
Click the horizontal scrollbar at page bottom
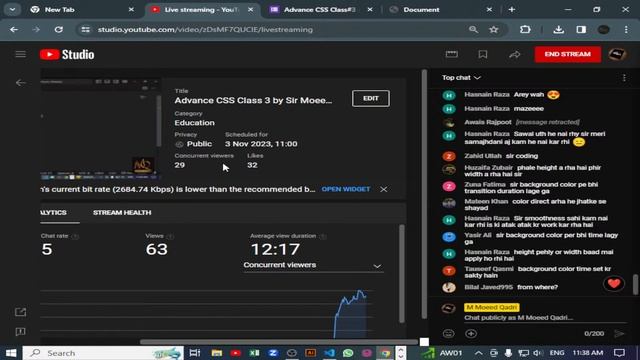(278, 342)
